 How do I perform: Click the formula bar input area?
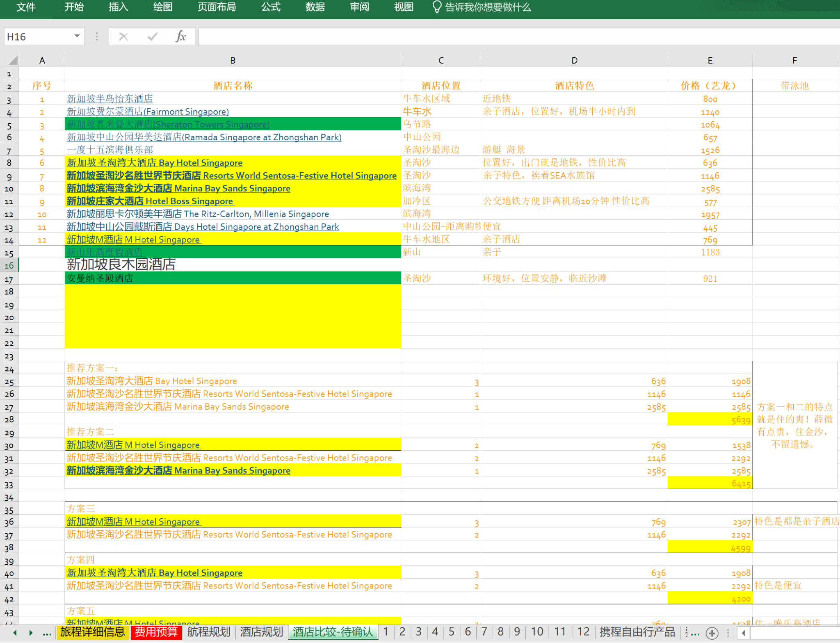(x=518, y=37)
